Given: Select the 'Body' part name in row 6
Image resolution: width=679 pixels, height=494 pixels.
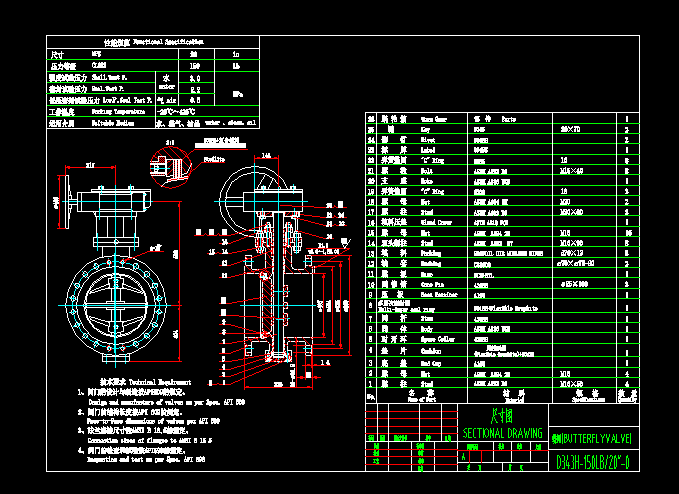Looking at the screenshot, I should click(427, 329).
